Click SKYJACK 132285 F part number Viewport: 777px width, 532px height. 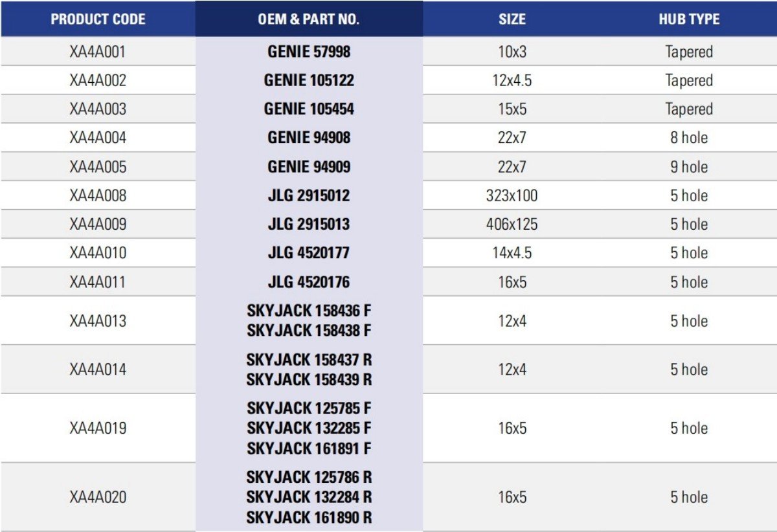(x=309, y=428)
